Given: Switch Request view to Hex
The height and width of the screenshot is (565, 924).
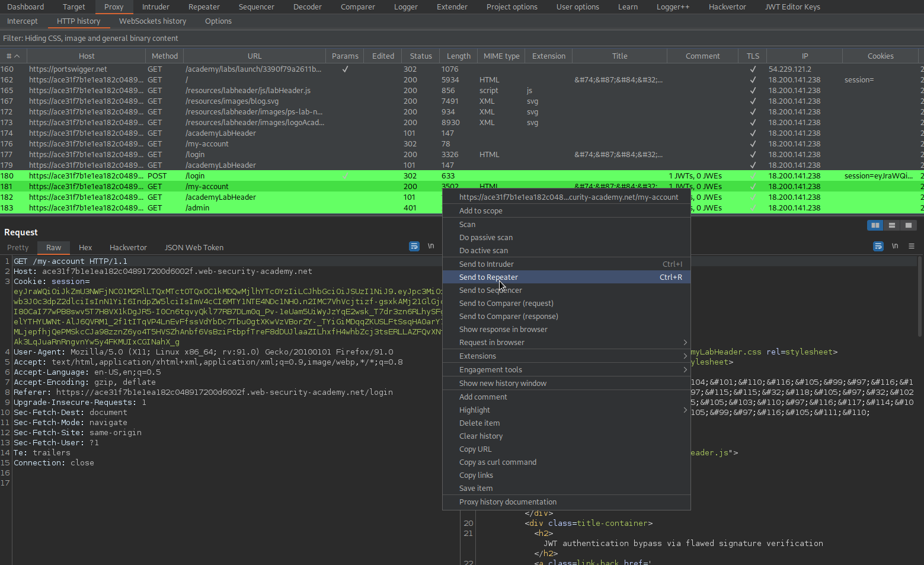Looking at the screenshot, I should click(x=85, y=248).
